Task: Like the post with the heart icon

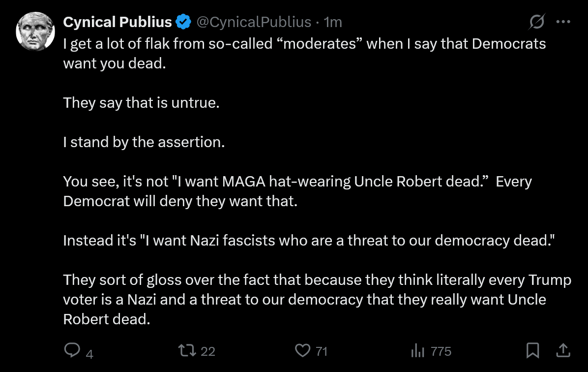Action: [x=302, y=350]
